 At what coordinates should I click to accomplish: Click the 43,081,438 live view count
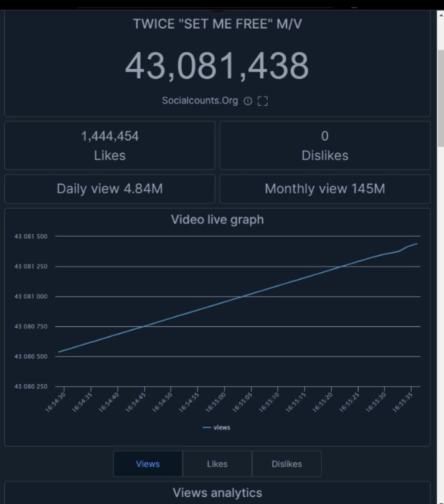(217, 66)
